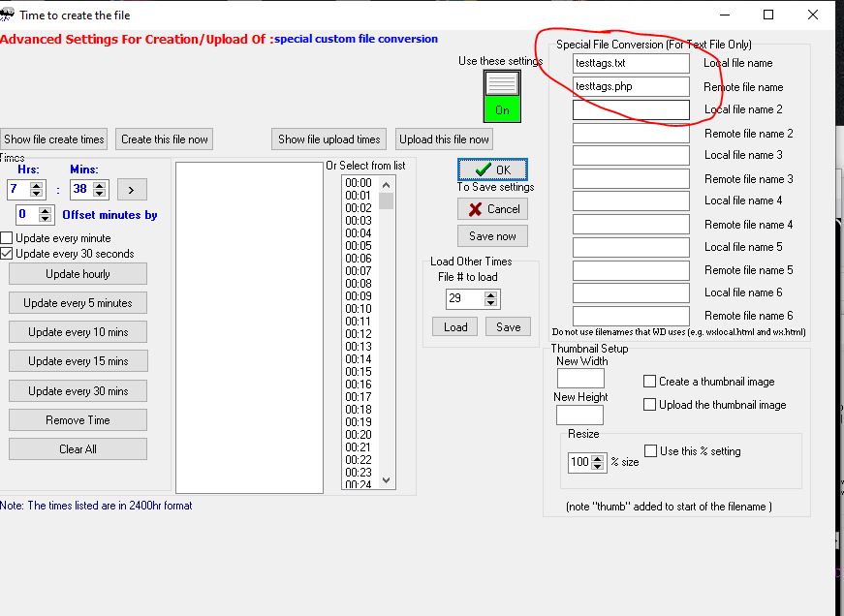The image size is (844, 616).
Task: Toggle the green On switch for Use these settings
Action: point(502,97)
